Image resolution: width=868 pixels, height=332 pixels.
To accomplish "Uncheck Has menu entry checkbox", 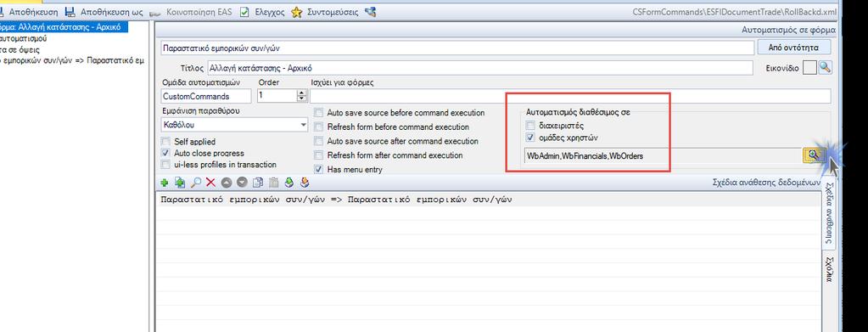I will coord(318,169).
